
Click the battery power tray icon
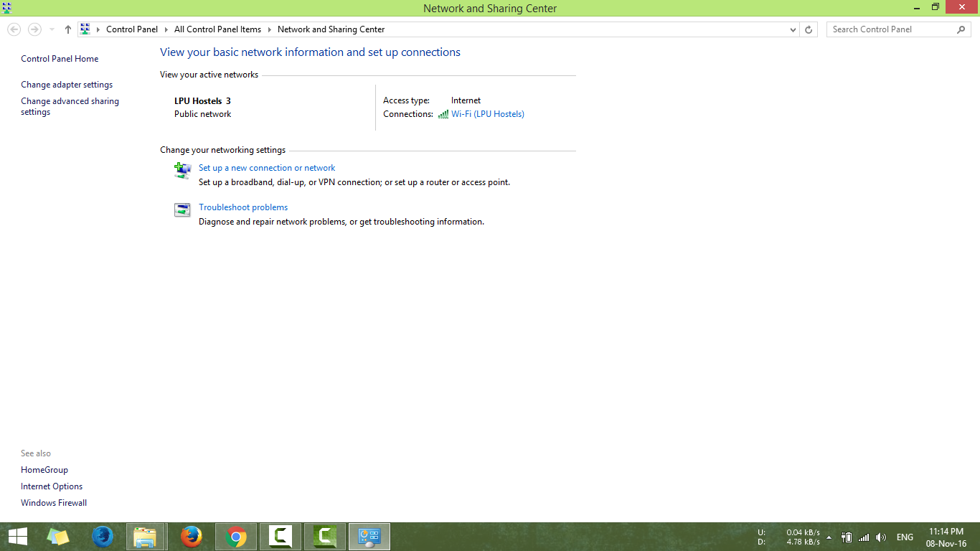(x=847, y=537)
